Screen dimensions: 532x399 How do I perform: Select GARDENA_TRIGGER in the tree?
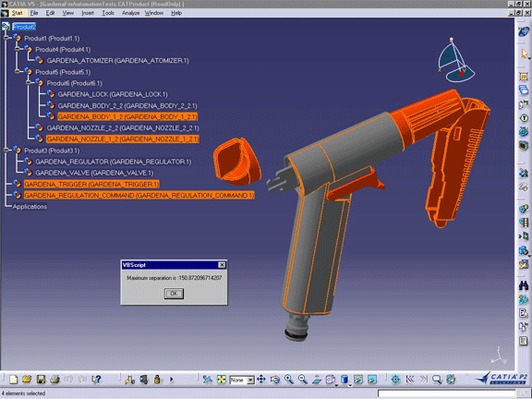point(91,184)
